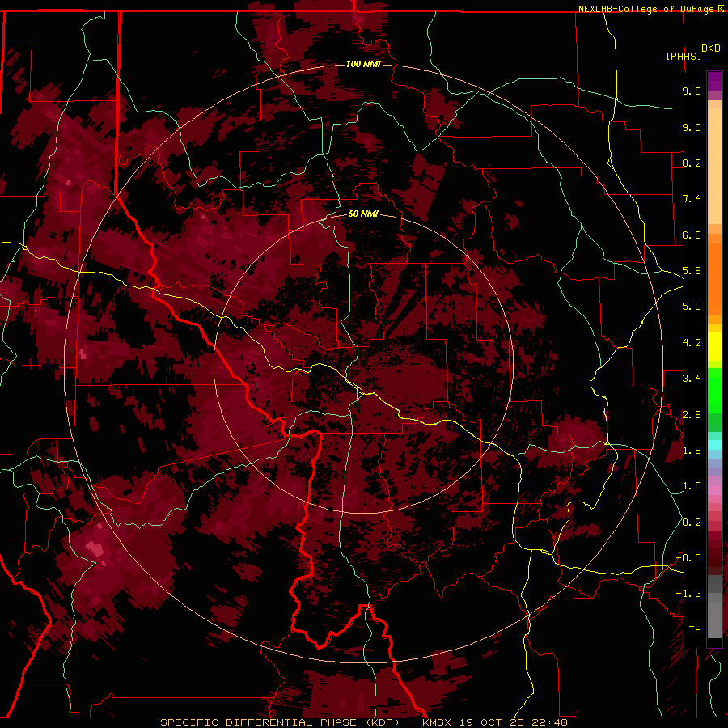
Task: Click the 100 NMI range ring label
Action: coord(363,64)
